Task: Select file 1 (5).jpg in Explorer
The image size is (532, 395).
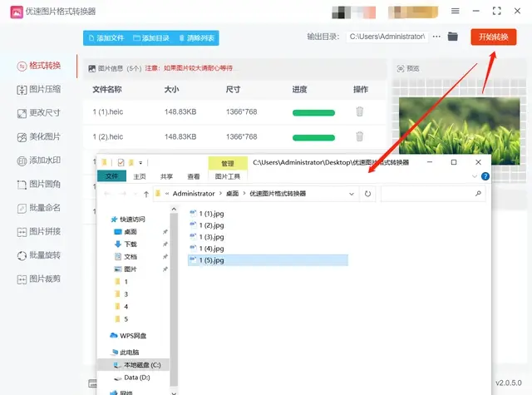Action: pyautogui.click(x=268, y=260)
